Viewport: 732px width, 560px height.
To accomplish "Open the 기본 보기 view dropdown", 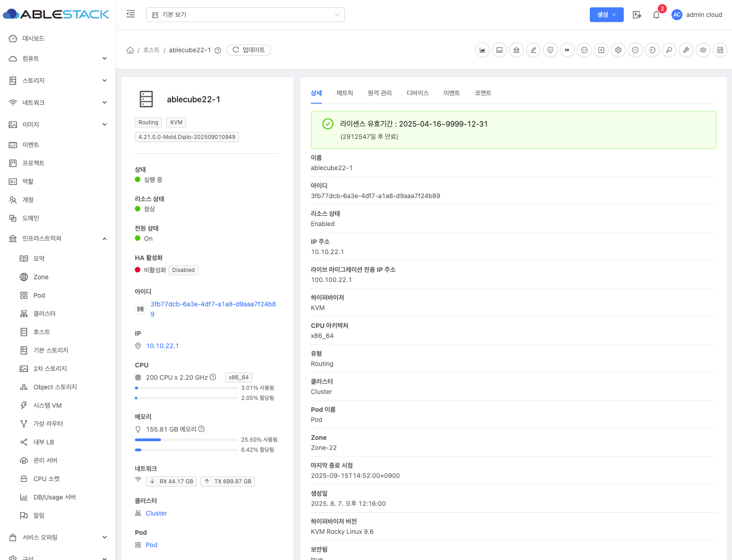I will [245, 15].
